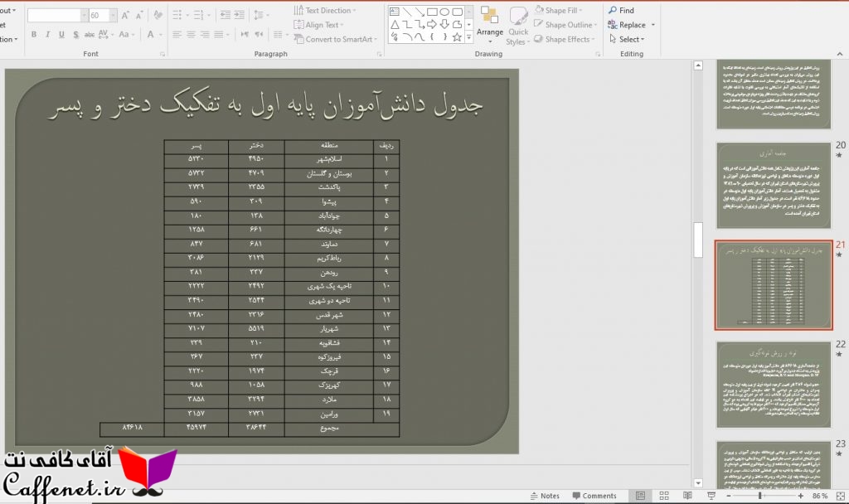849x504 pixels.
Task: Select the Oval shape in the gallery
Action: tap(444, 12)
